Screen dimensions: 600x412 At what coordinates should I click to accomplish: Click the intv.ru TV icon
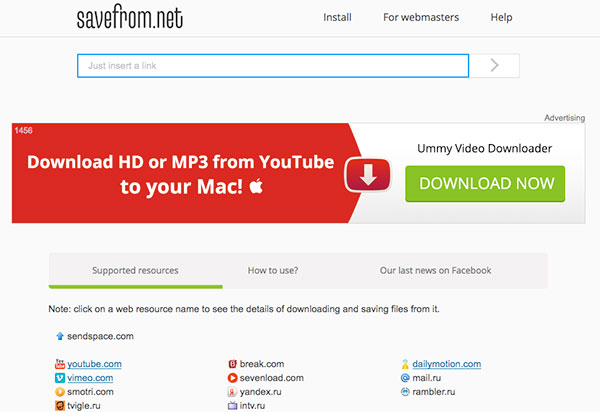(x=232, y=405)
